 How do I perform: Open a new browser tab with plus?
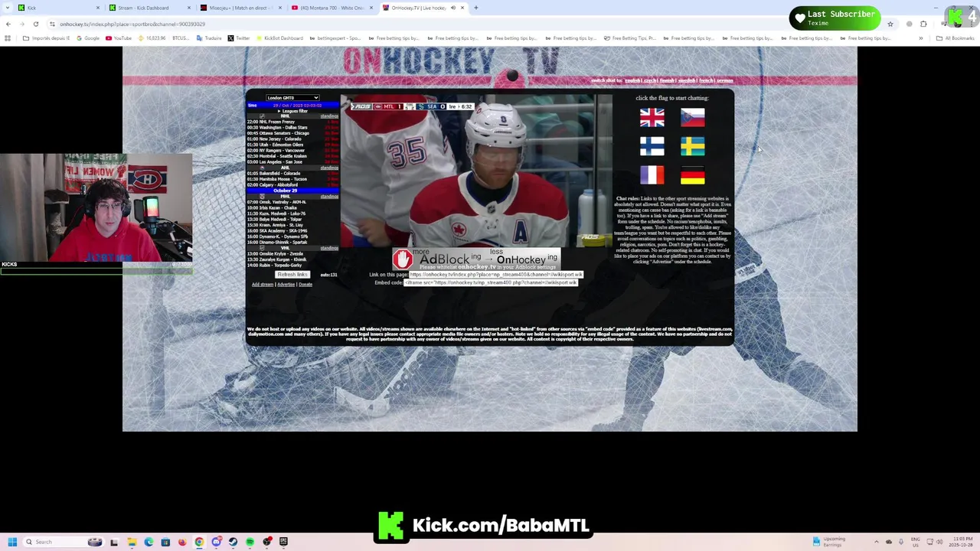(x=475, y=8)
